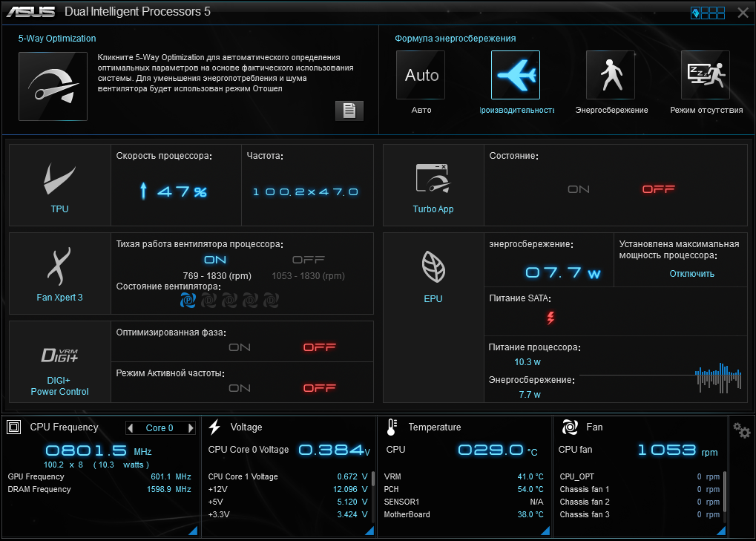Launch the 5-Way Optimization speedometer icon

[53, 86]
